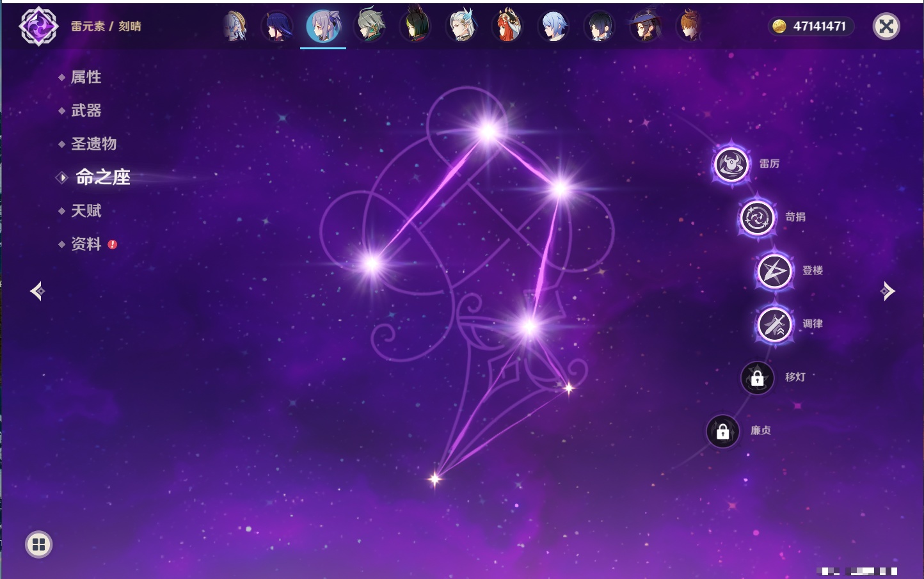This screenshot has height=579, width=924.
Task: Open the 武器 weapon tab
Action: [x=86, y=111]
